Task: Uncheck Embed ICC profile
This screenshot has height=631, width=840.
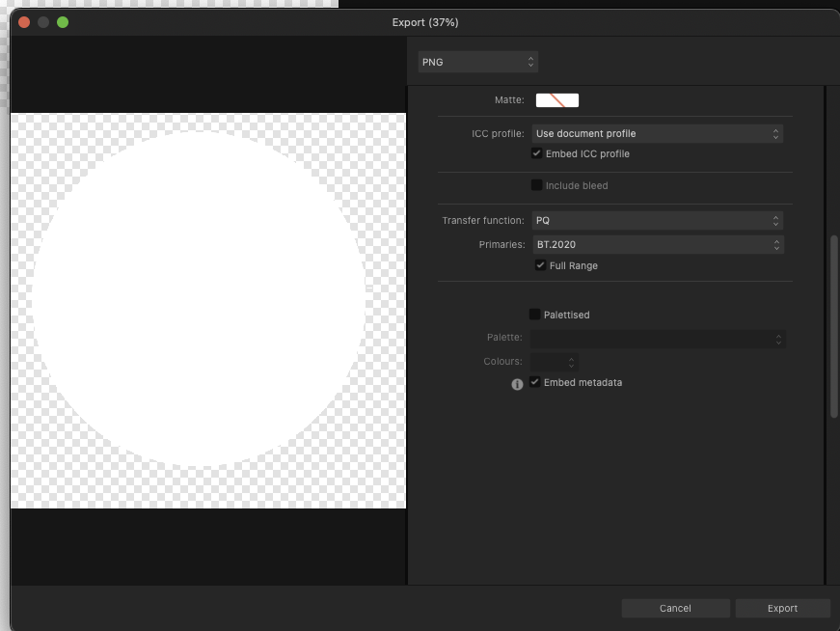Action: pos(537,153)
